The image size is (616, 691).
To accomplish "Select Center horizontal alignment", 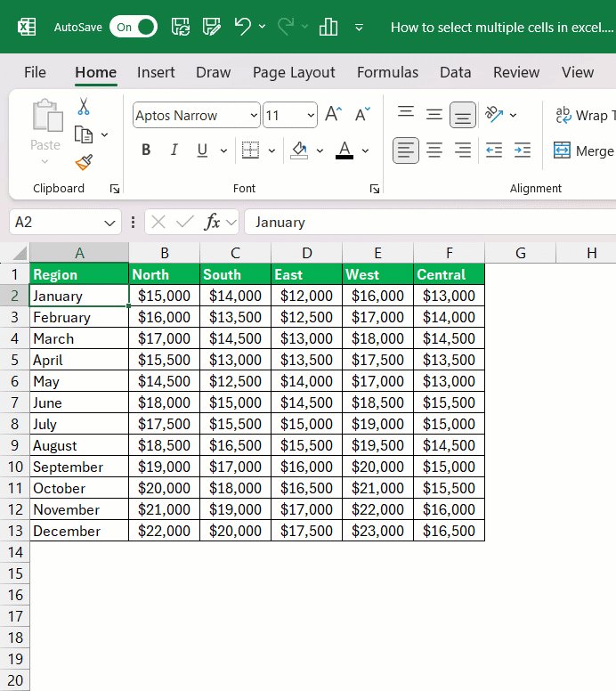I will pos(434,150).
